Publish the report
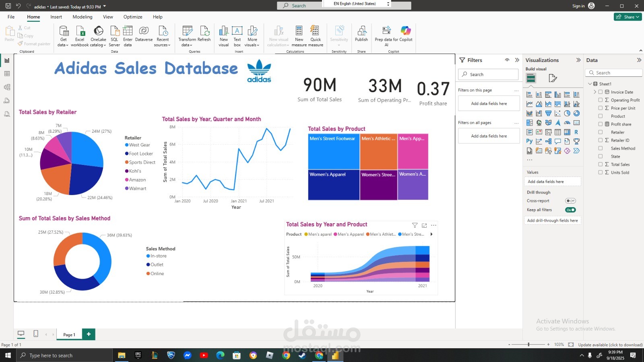 [361, 34]
